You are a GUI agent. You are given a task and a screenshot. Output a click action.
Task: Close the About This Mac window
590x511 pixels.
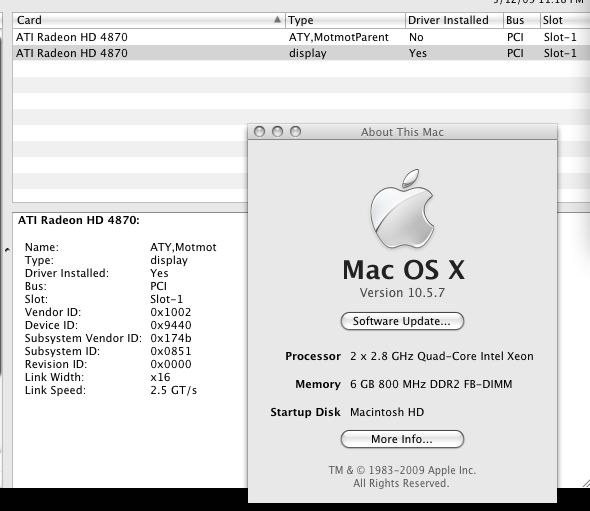click(259, 131)
